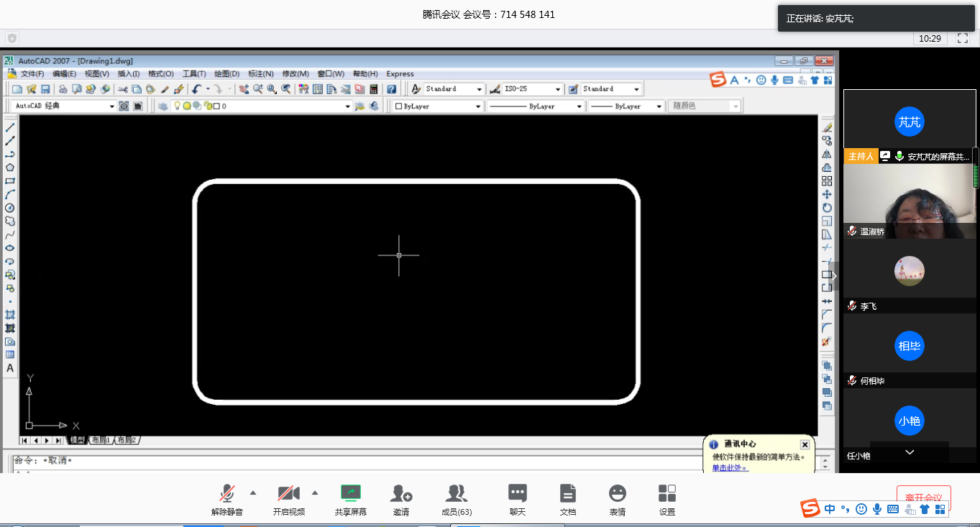The height and width of the screenshot is (527, 980).
Task: Click the Erase tool in modify toolbar
Action: 827,127
